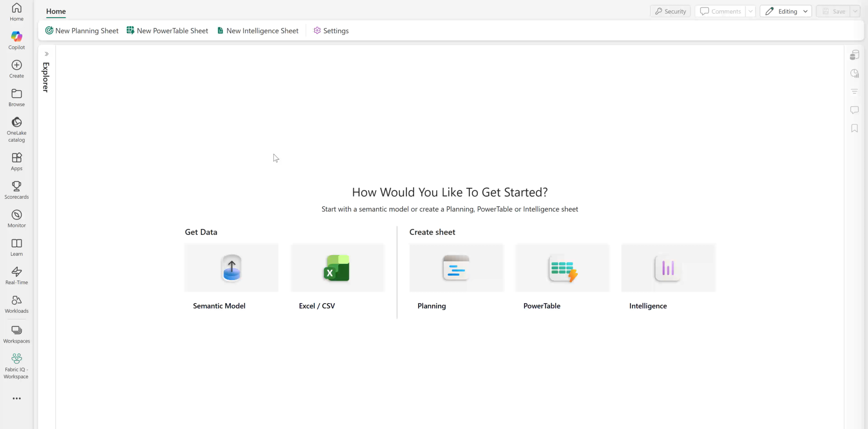Open the bookmarks panel on the right edge

[x=854, y=129]
